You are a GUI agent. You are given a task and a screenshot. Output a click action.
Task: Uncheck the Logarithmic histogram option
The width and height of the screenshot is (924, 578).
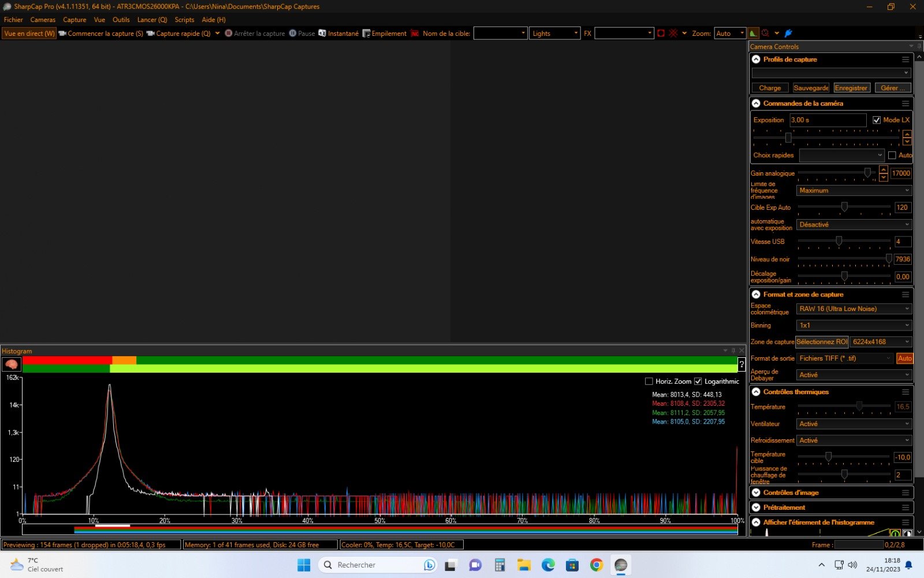click(698, 381)
